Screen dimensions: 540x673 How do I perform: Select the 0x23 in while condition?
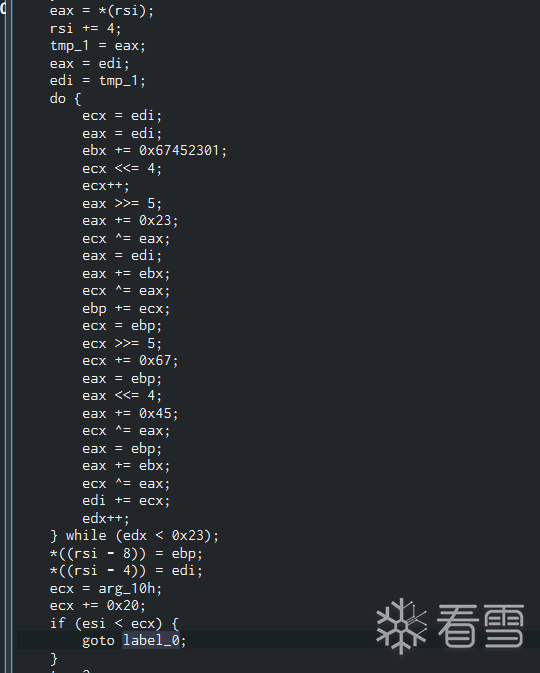[188, 536]
